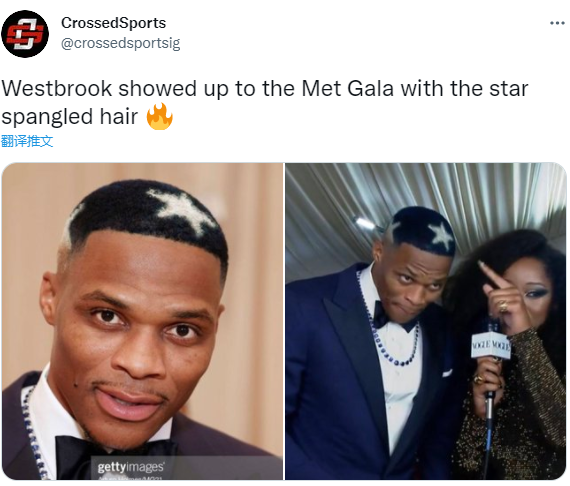Click the @crossedsportsig handle
The width and height of the screenshot is (570, 486).
click(120, 43)
